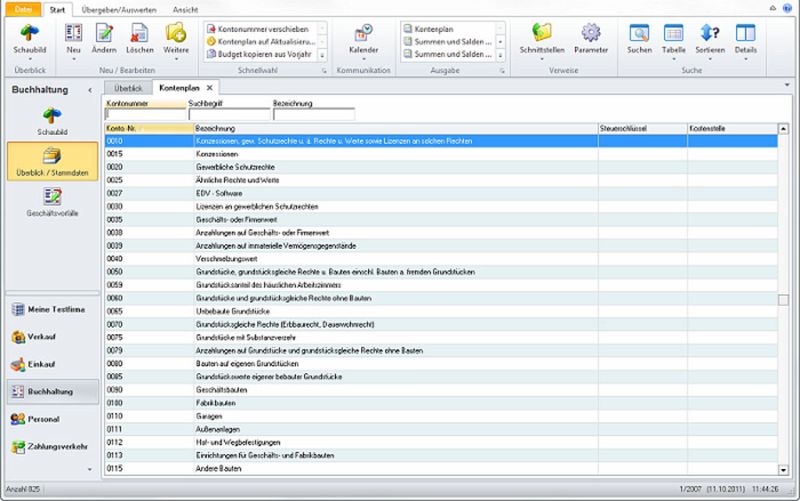This screenshot has height=501, width=800.
Task: Click the Kontonummer filter input field
Action: coord(144,114)
